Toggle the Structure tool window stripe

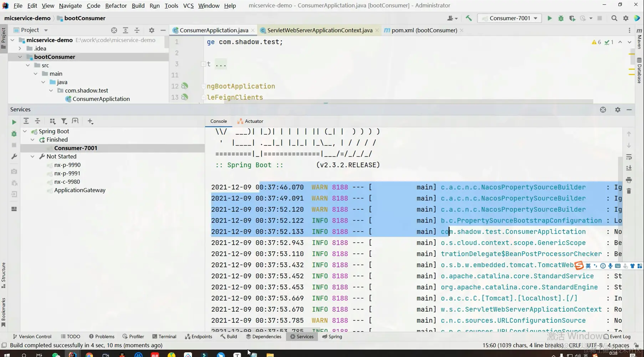(4, 275)
